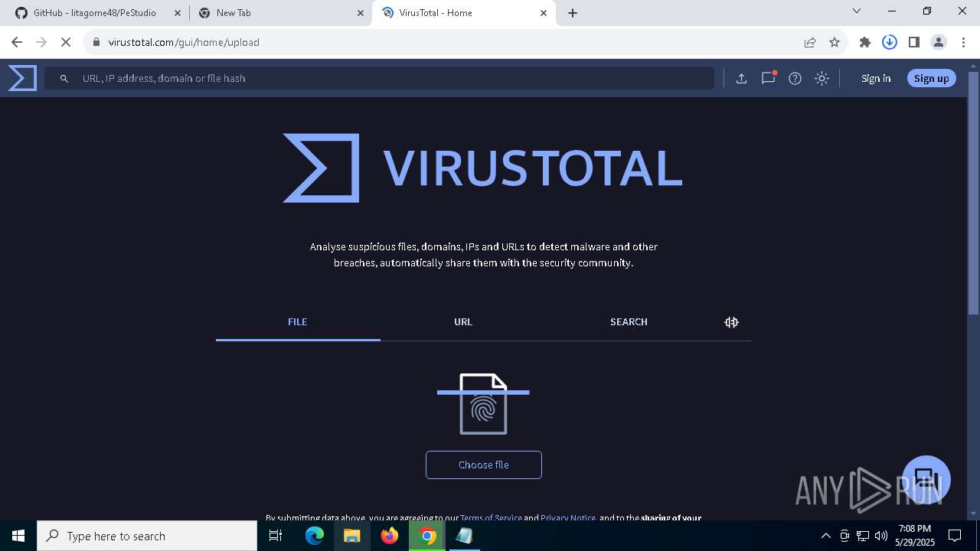Open the Chrome extensions puzzle icon
Image resolution: width=980 pixels, height=551 pixels.
[865, 42]
